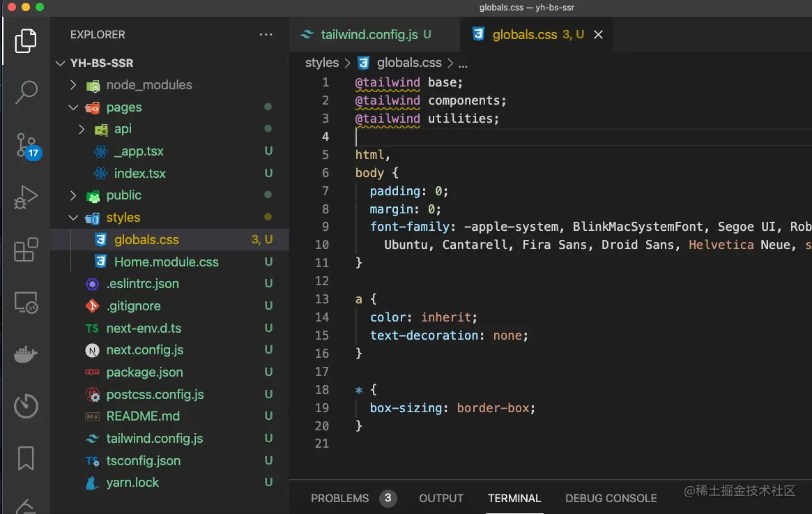Open the DEBUG CONSOLE panel

[x=611, y=498]
